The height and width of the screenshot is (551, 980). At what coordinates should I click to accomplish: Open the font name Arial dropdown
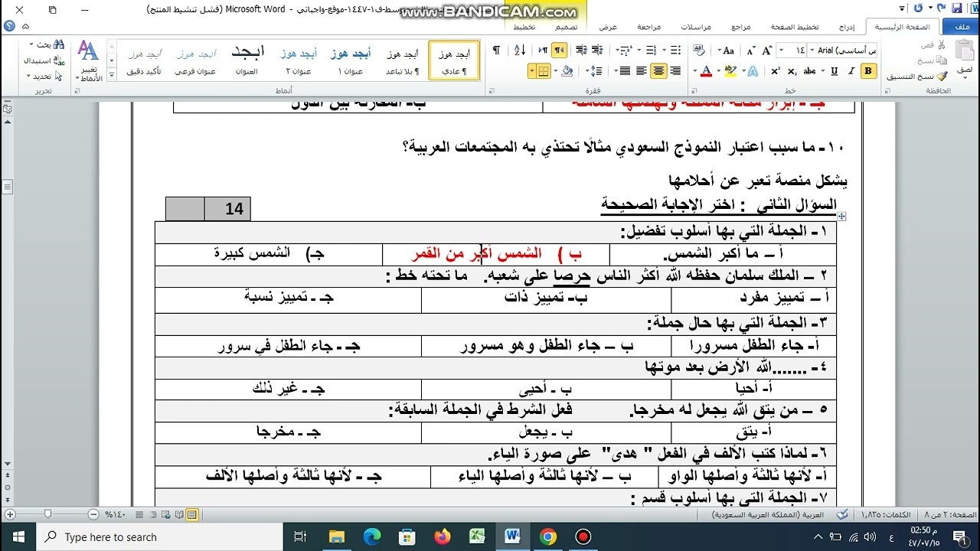(812, 51)
